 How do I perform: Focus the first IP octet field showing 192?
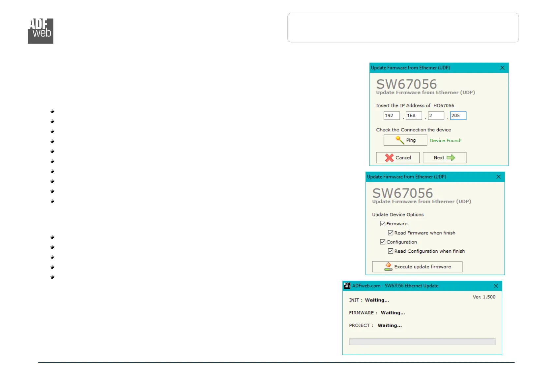pyautogui.click(x=392, y=116)
